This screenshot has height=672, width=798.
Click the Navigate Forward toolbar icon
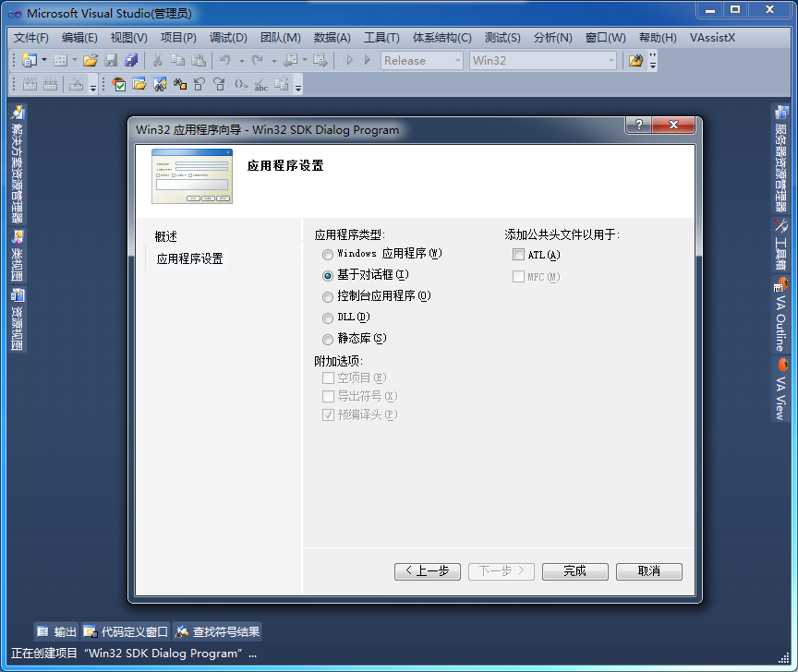tap(320, 61)
